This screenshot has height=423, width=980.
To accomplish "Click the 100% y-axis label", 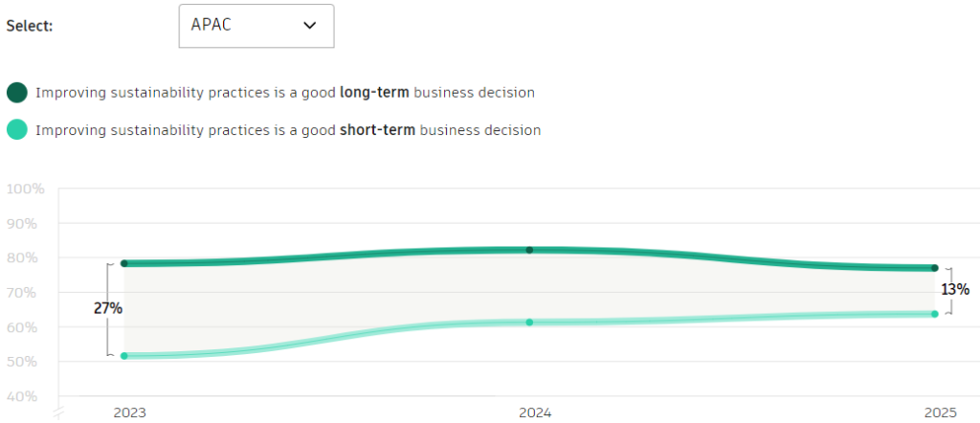I will (x=26, y=189).
